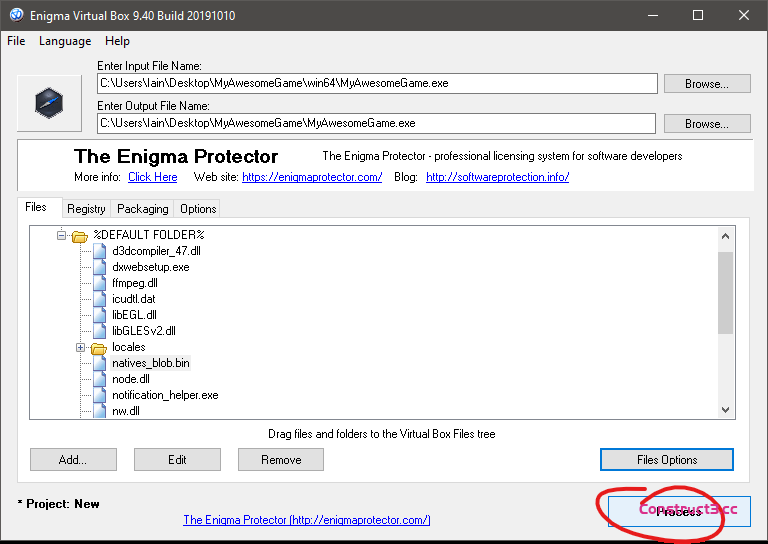Click the output file name field
Screen dimensions: 768x544
(376, 123)
